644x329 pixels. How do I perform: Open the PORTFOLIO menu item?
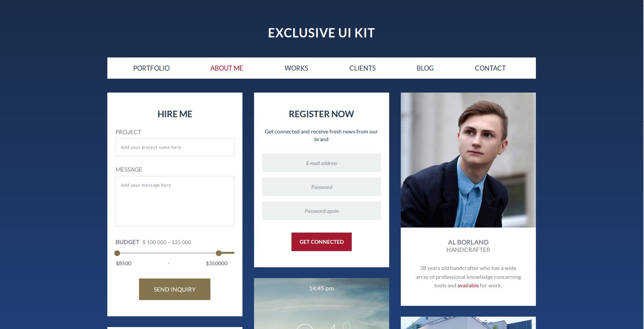pyautogui.click(x=151, y=68)
